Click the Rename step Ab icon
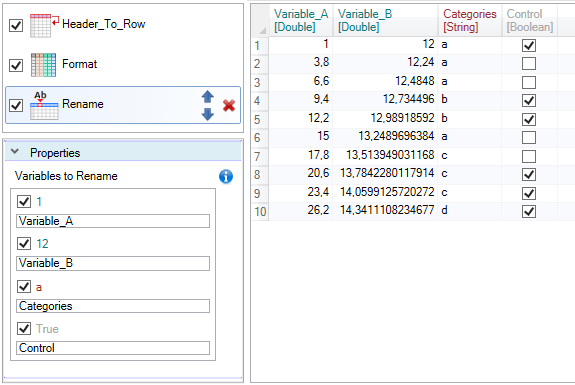This screenshot has width=575, height=385. pyautogui.click(x=44, y=105)
